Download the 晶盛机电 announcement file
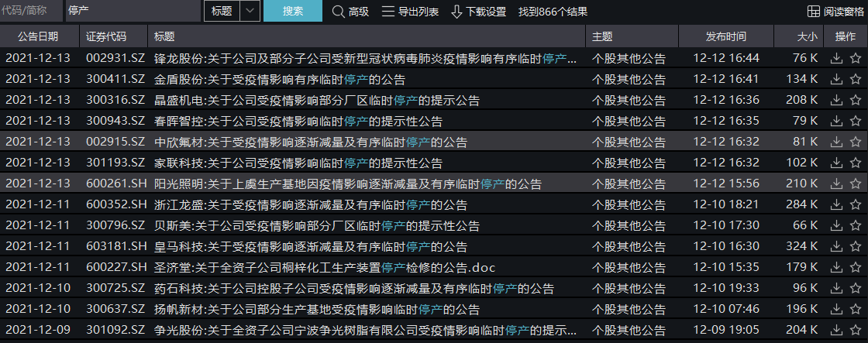This screenshot has width=868, height=343. [836, 100]
